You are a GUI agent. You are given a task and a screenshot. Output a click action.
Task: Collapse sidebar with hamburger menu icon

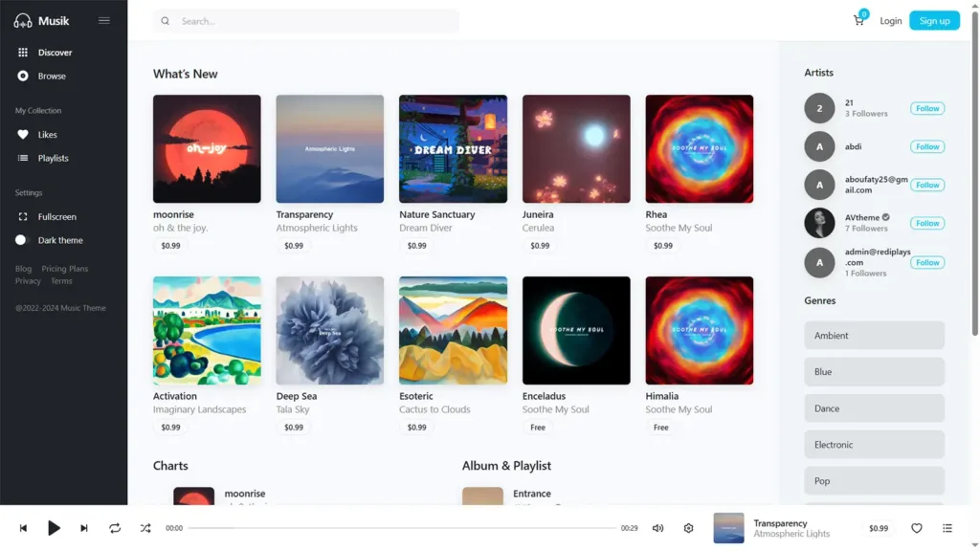(103, 21)
